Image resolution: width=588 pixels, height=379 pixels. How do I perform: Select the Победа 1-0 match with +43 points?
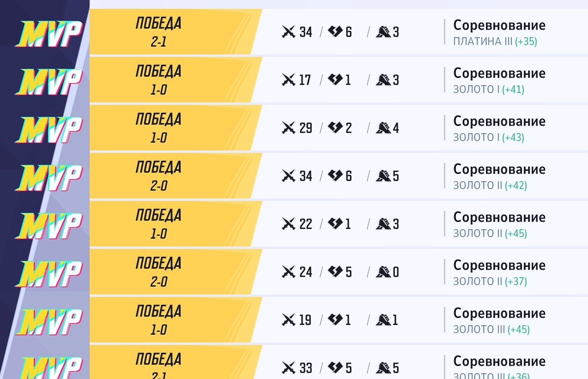(x=339, y=128)
